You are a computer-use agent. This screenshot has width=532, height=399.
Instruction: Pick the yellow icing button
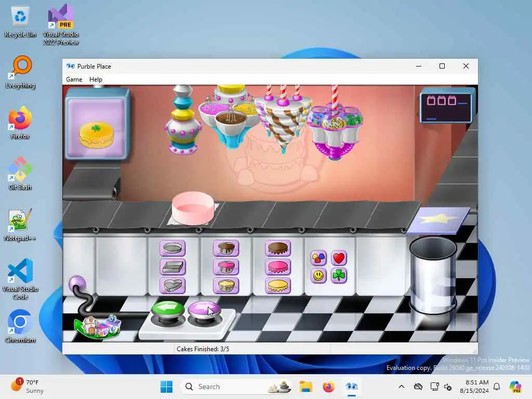click(x=278, y=286)
